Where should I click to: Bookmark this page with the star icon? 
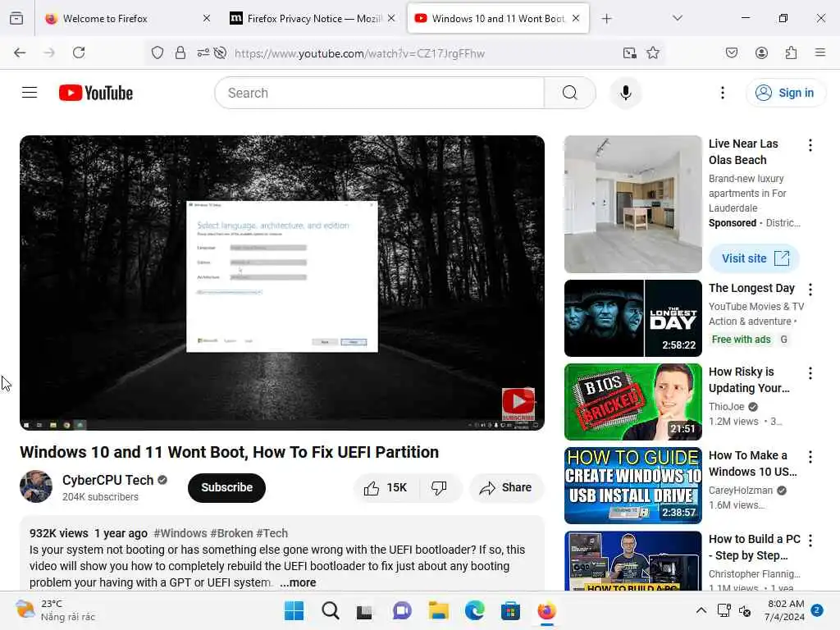[x=652, y=52]
